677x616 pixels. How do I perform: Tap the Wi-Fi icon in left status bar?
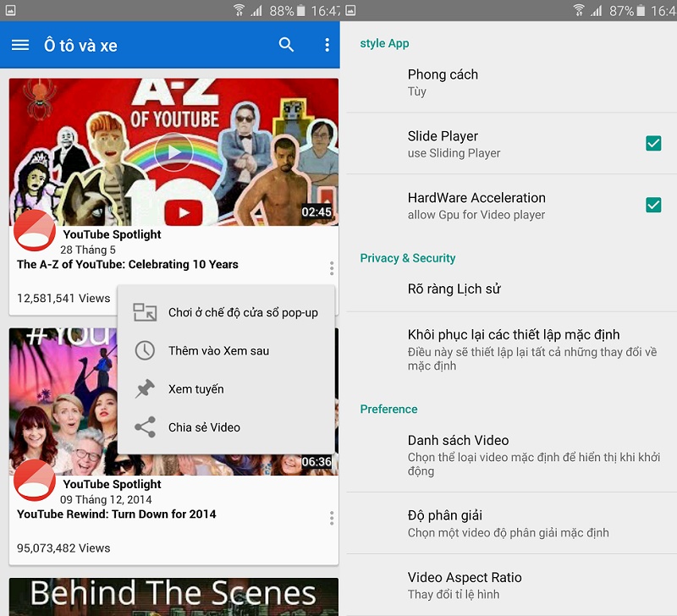pos(239,10)
